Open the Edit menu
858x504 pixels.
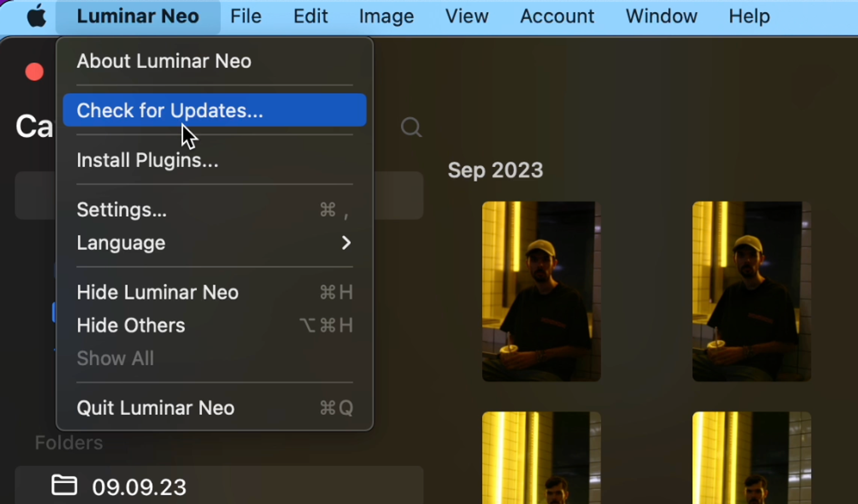point(310,16)
